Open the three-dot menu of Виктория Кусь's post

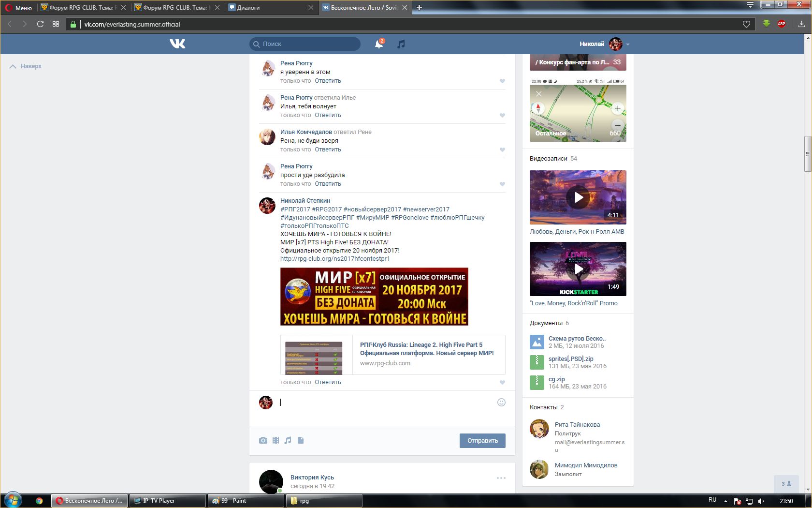(501, 478)
